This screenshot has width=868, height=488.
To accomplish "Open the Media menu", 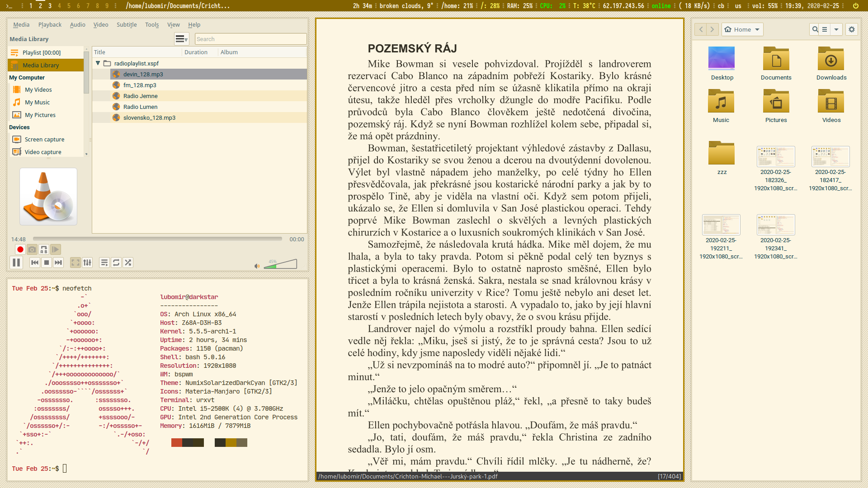I will [21, 25].
